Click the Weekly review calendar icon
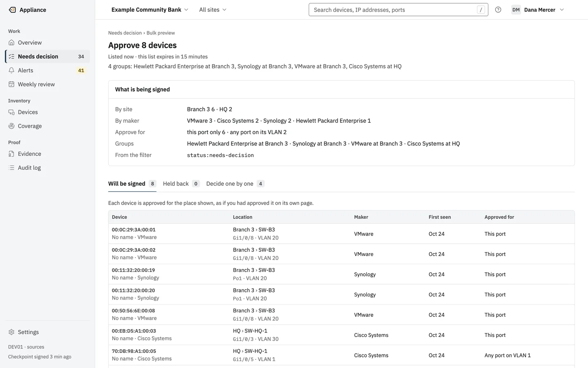This screenshot has height=368, width=588. pyautogui.click(x=11, y=84)
